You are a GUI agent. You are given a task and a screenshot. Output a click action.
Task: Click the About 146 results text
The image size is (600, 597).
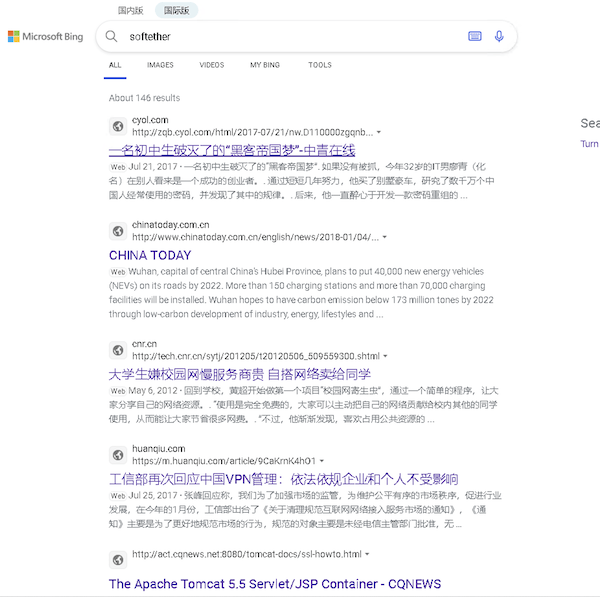click(144, 98)
